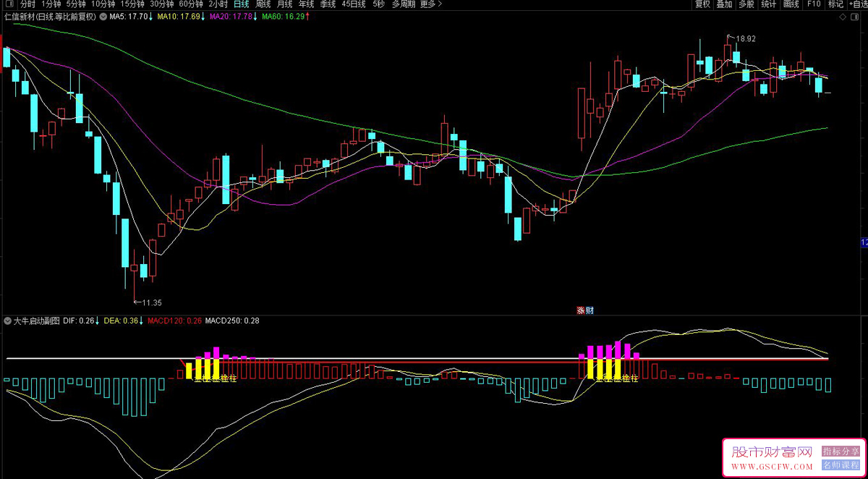The height and width of the screenshot is (479, 868).
Task: Click the 复权 button
Action: (702, 4)
